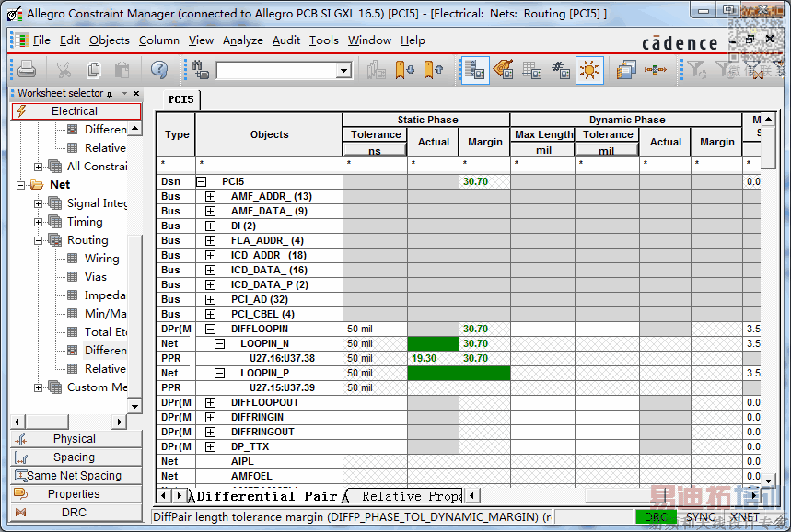Click the DRC bowtie icon in sidebar
This screenshot has width=791, height=532.
click(20, 513)
